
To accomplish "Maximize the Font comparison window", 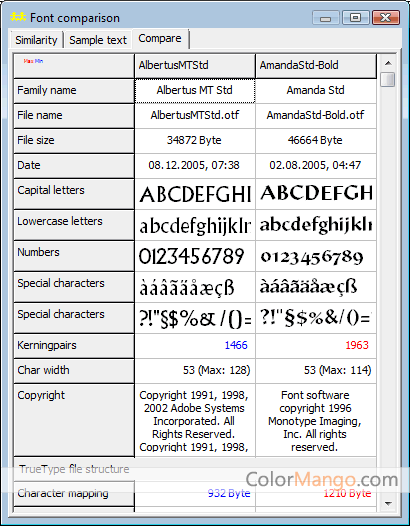I will tap(355, 17).
